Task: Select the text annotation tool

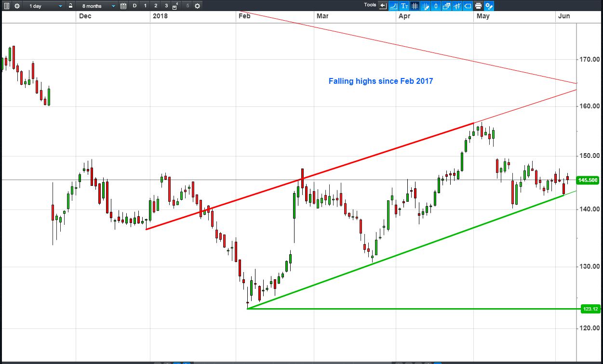Action: 404,6
